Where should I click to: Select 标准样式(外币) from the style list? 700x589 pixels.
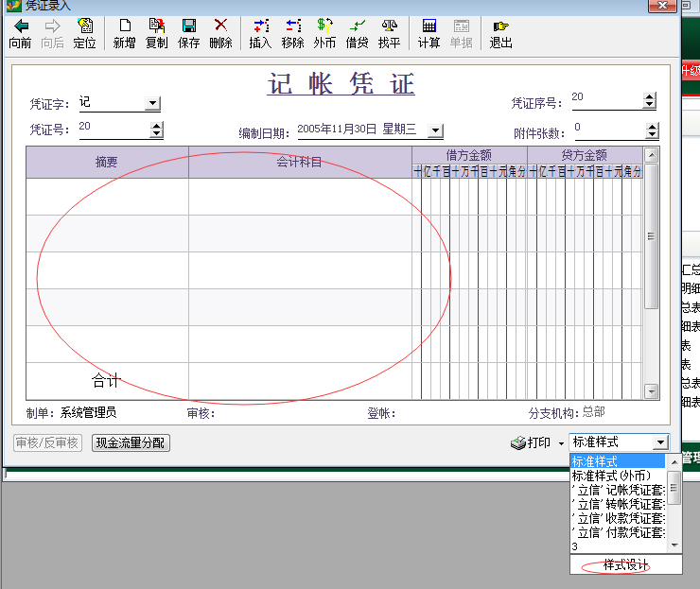pyautogui.click(x=618, y=476)
